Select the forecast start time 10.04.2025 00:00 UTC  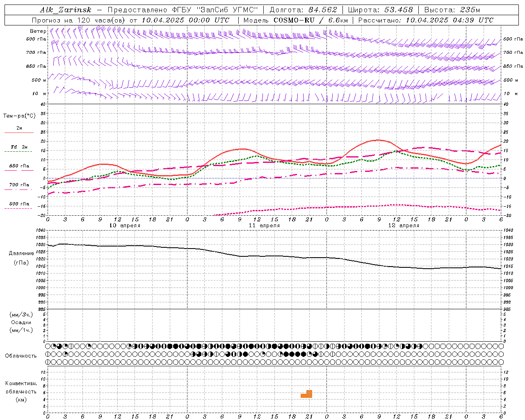(185, 20)
